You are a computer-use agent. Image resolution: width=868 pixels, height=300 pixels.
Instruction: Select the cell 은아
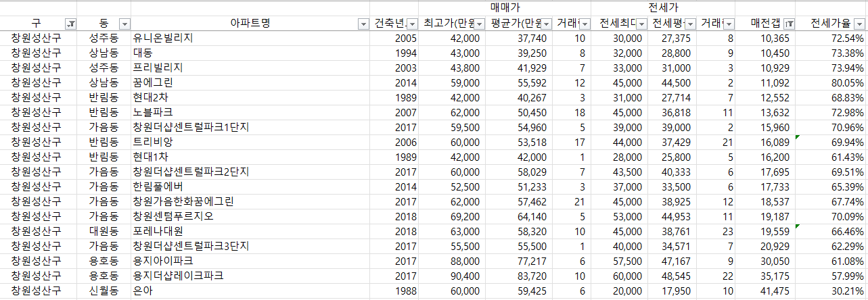(x=250, y=290)
